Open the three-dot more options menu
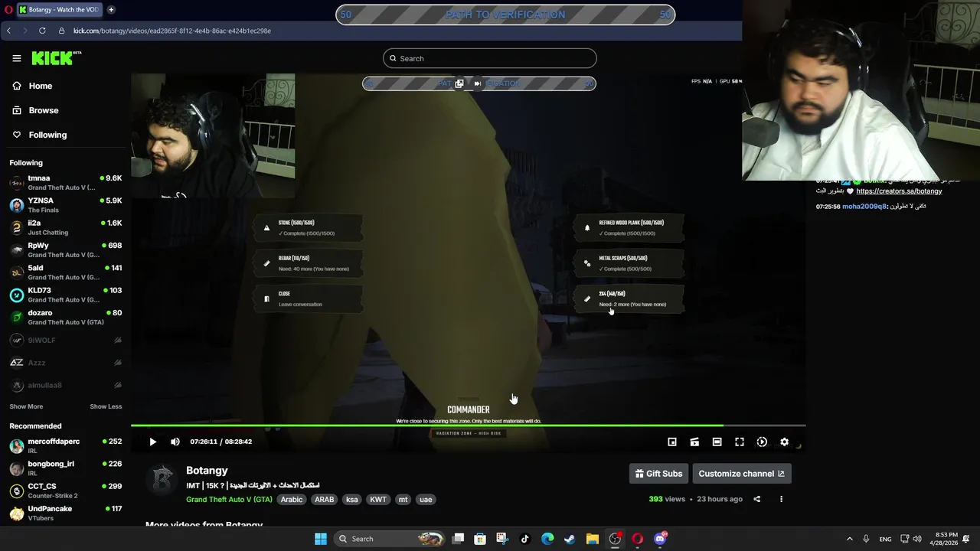This screenshot has width=980, height=551. 781,499
